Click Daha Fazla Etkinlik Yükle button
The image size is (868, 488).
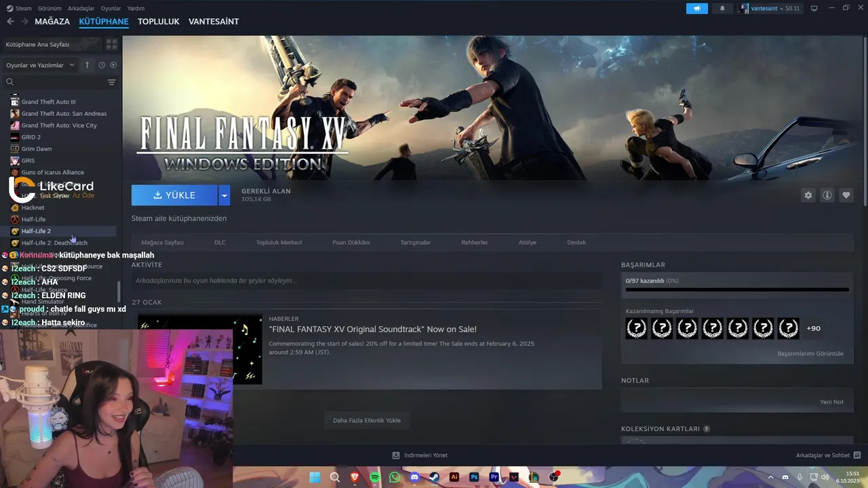[366, 420]
